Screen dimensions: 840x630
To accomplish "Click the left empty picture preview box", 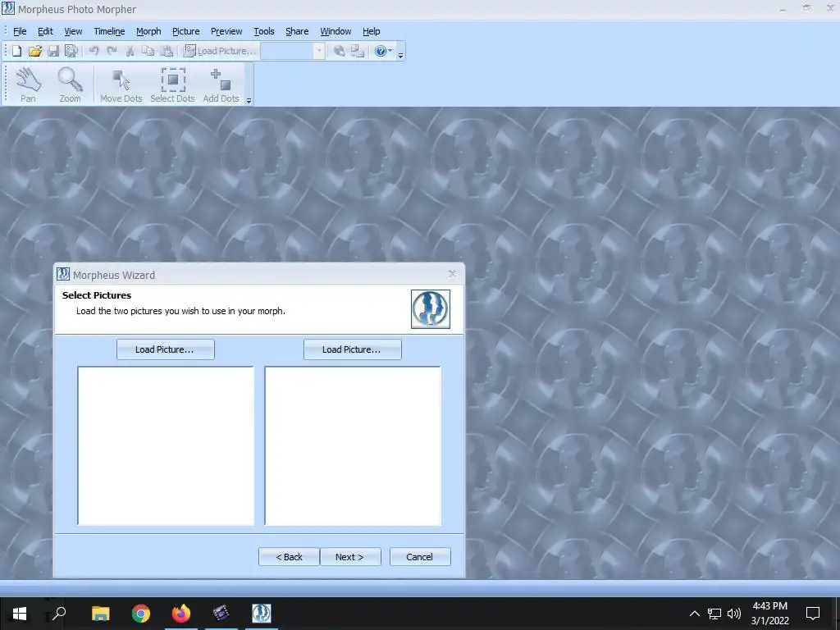I will 166,445.
